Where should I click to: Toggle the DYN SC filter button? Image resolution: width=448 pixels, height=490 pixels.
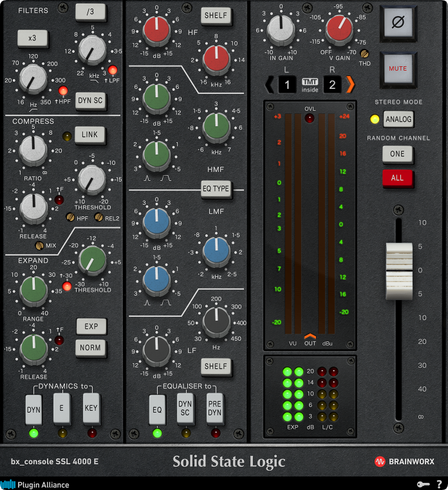pos(90,100)
